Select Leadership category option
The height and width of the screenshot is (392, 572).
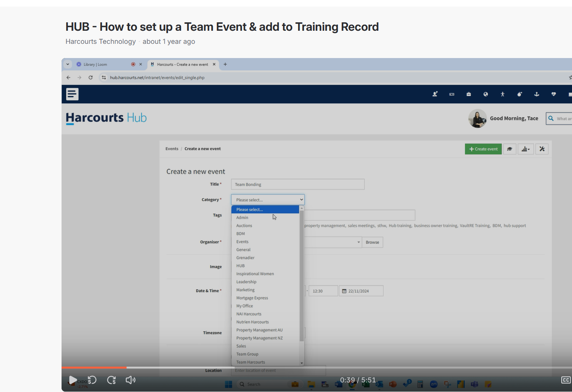pos(265,282)
